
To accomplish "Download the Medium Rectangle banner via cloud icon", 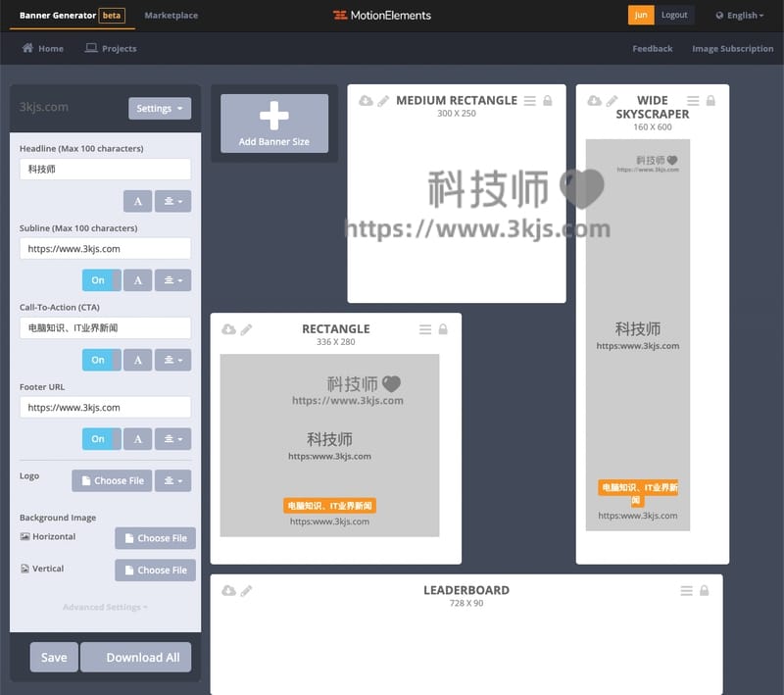I will [x=366, y=101].
